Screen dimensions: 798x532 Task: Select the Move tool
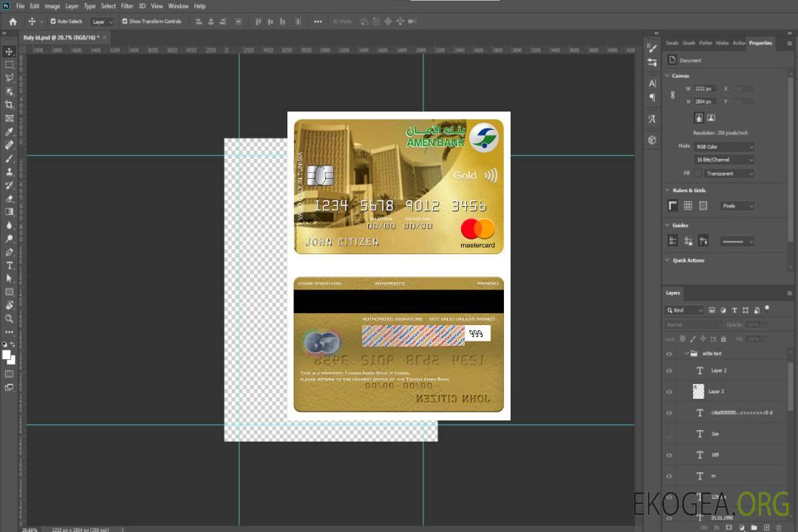click(x=9, y=52)
